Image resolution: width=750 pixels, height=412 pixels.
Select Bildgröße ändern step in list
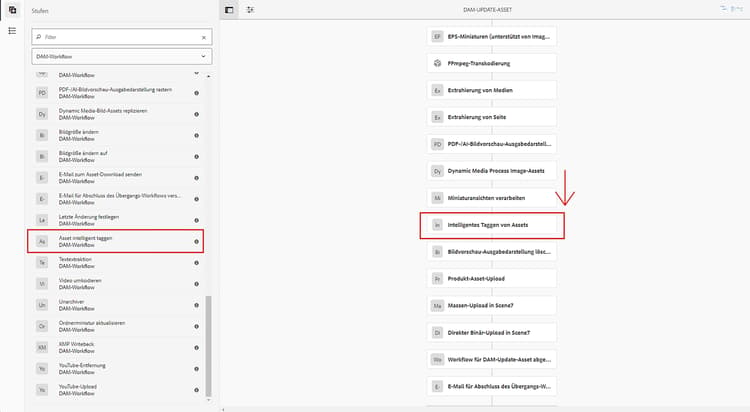[116, 135]
